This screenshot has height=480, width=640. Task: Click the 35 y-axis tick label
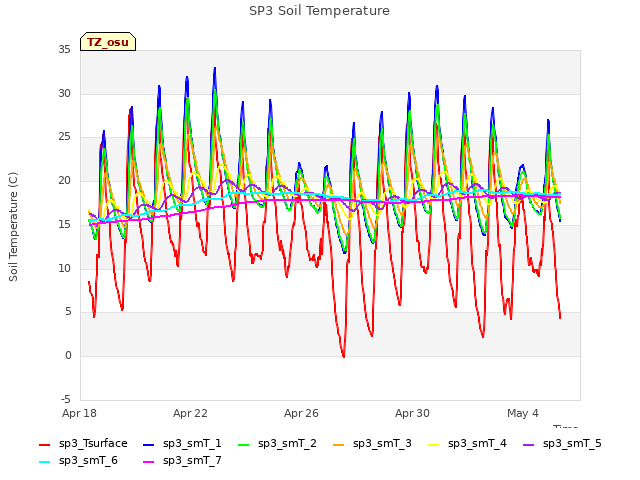point(64,50)
